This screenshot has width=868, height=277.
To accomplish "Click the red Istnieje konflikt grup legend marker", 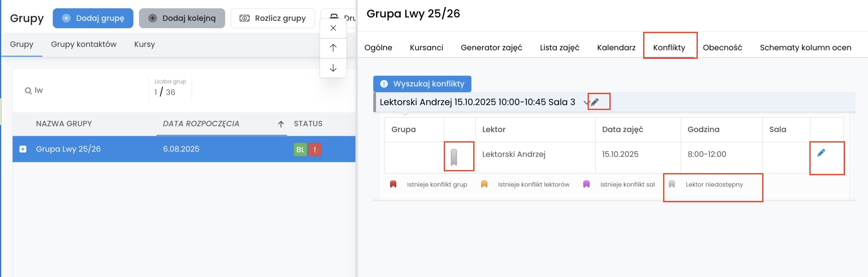I will click(x=393, y=184).
